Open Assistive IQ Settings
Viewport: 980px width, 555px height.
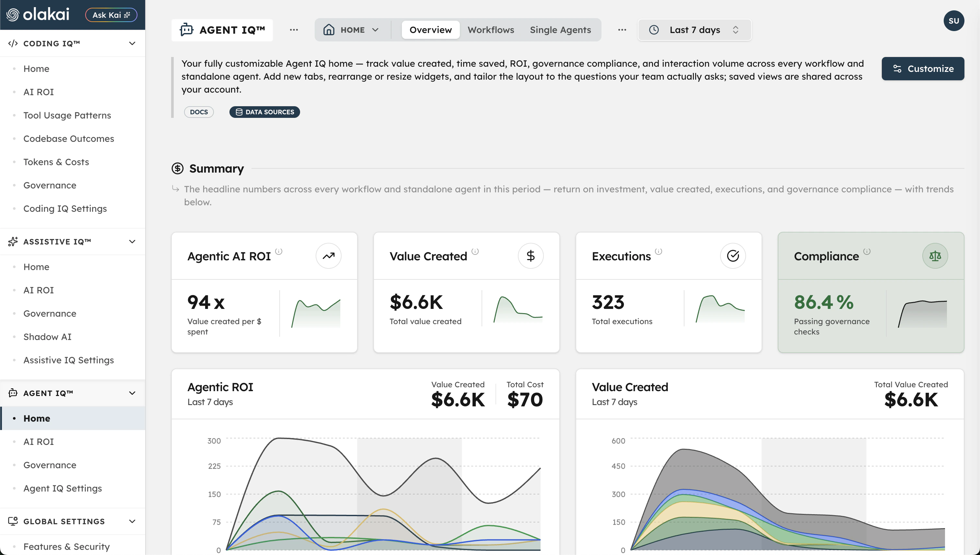pyautogui.click(x=69, y=360)
